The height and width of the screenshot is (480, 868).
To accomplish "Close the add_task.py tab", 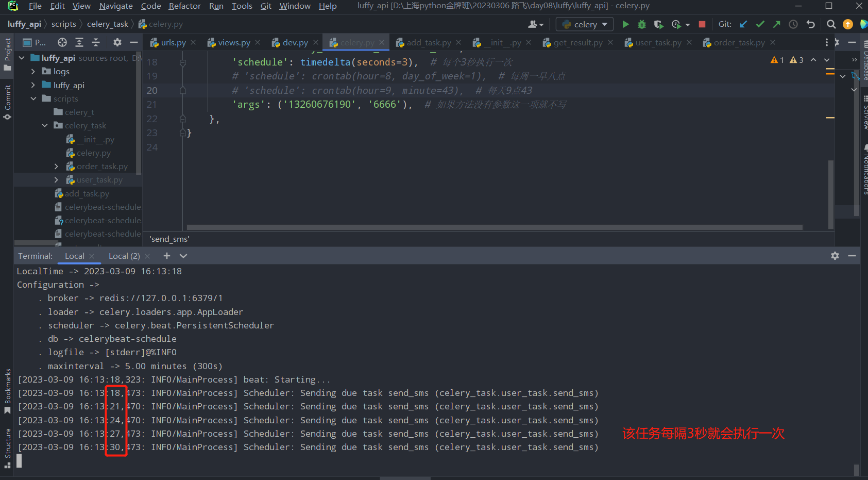I will click(x=458, y=42).
